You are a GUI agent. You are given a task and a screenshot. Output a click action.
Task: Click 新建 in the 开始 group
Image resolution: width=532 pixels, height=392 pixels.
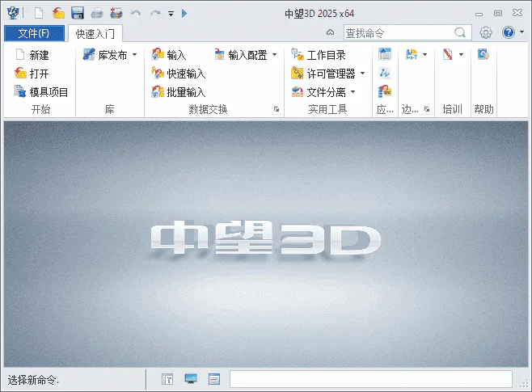32,55
